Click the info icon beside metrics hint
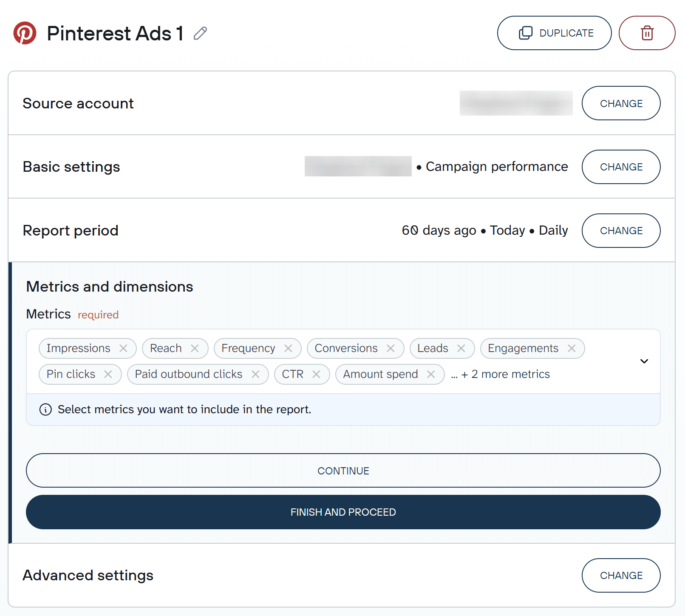The image size is (685, 616). click(x=45, y=409)
